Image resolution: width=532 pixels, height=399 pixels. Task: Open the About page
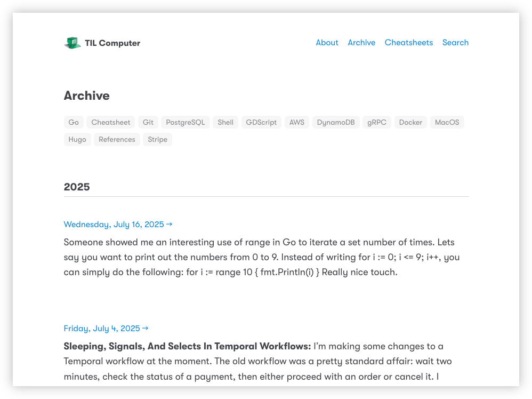point(327,43)
